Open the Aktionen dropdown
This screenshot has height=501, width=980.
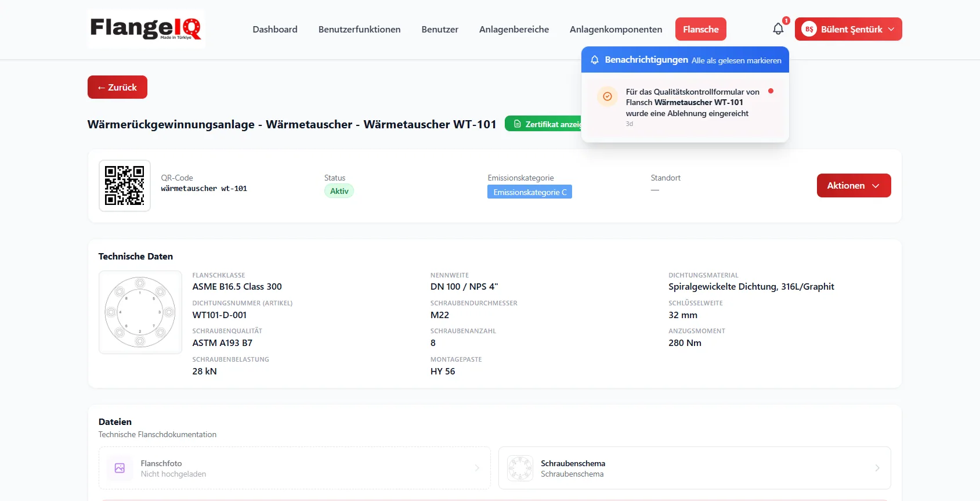click(854, 186)
